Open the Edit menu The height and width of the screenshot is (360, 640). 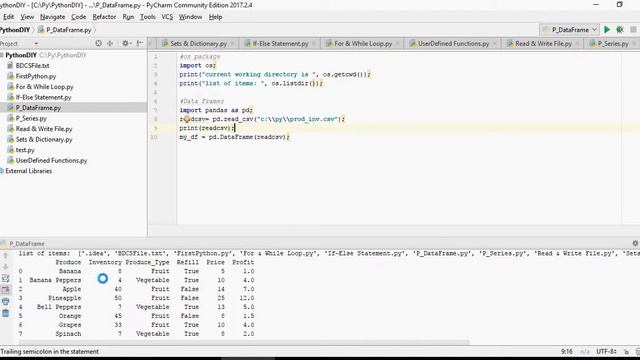pyautogui.click(x=8, y=17)
